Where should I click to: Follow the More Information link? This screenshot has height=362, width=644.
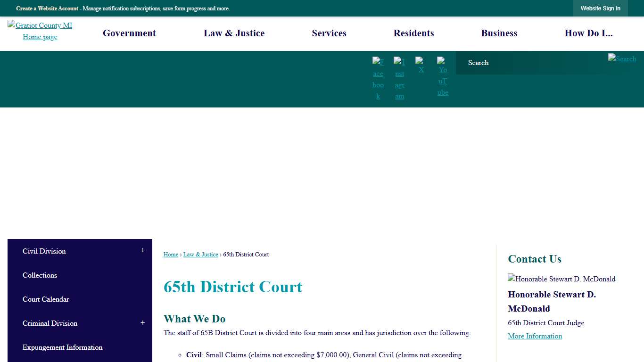[x=535, y=336]
